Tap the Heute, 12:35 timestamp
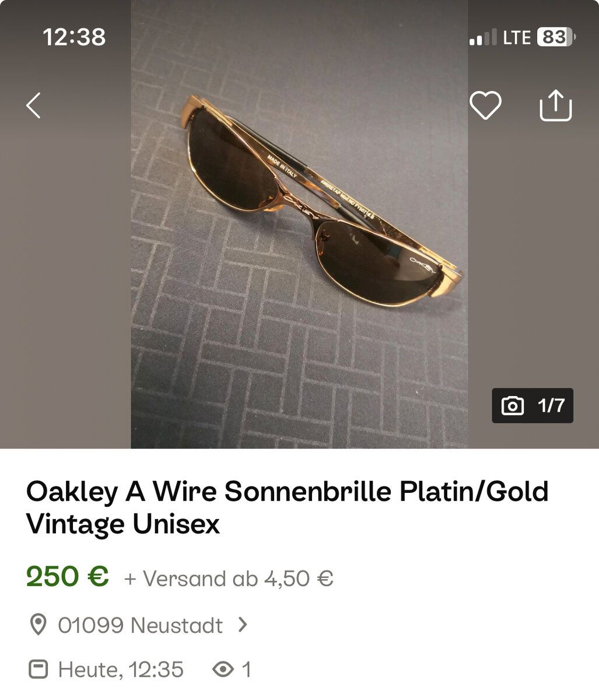 [121, 669]
